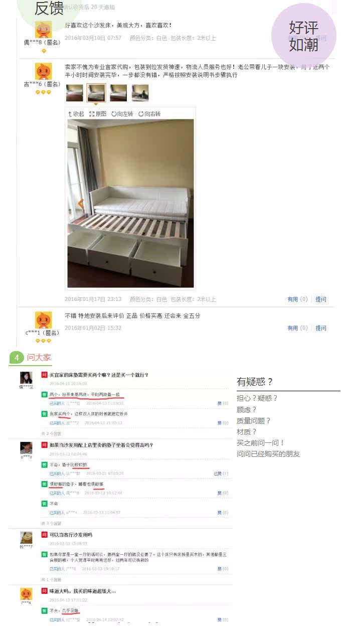The image size is (353, 644).
Task: Click 收起 collapse photo control
Action: [x=76, y=114]
